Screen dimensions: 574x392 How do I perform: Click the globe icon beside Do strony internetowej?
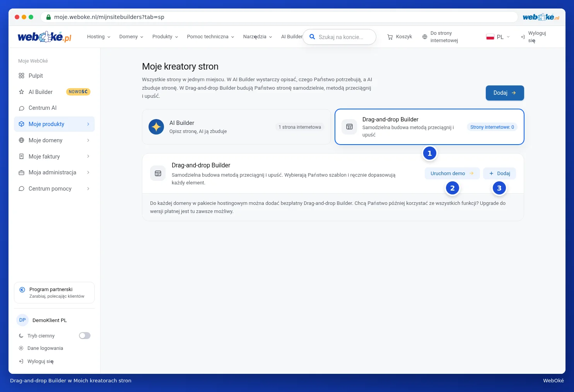click(x=425, y=37)
